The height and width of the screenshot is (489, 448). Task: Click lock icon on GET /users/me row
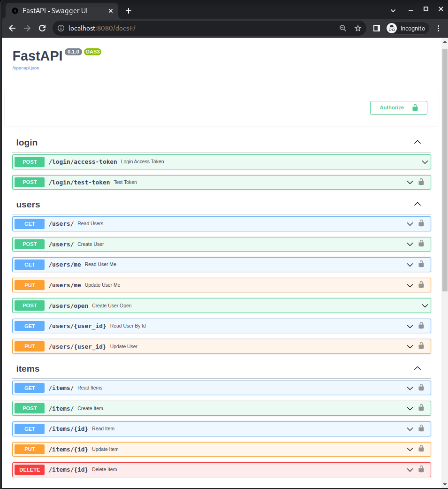click(x=421, y=264)
